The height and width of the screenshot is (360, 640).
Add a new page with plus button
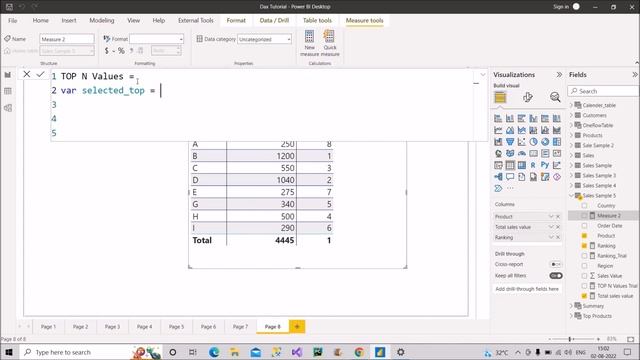(x=297, y=327)
